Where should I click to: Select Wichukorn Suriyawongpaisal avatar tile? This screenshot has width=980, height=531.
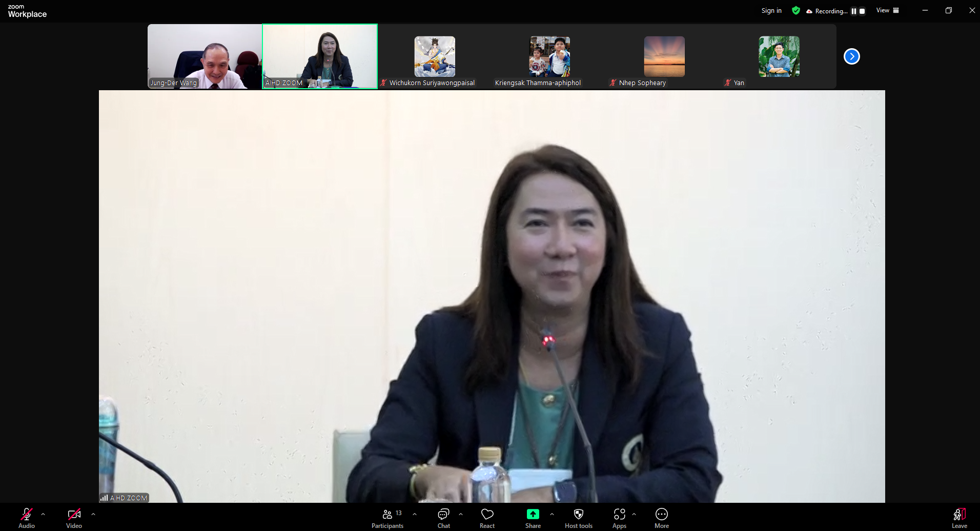pyautogui.click(x=435, y=56)
